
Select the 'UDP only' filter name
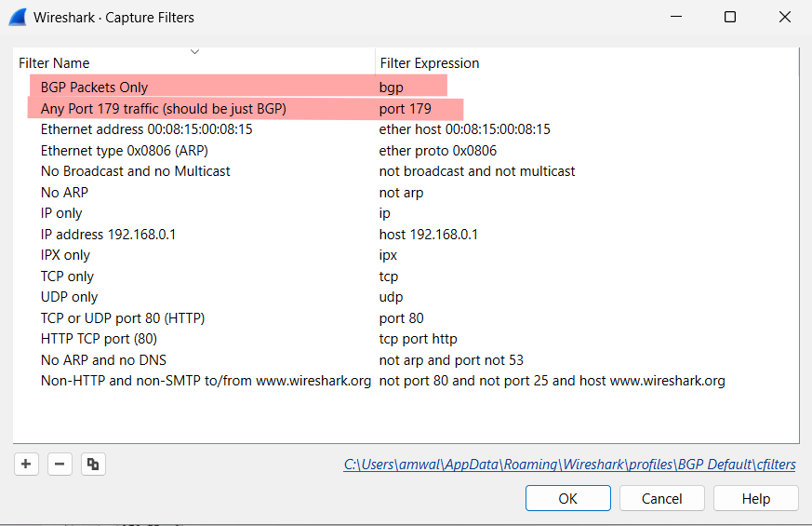tap(69, 297)
